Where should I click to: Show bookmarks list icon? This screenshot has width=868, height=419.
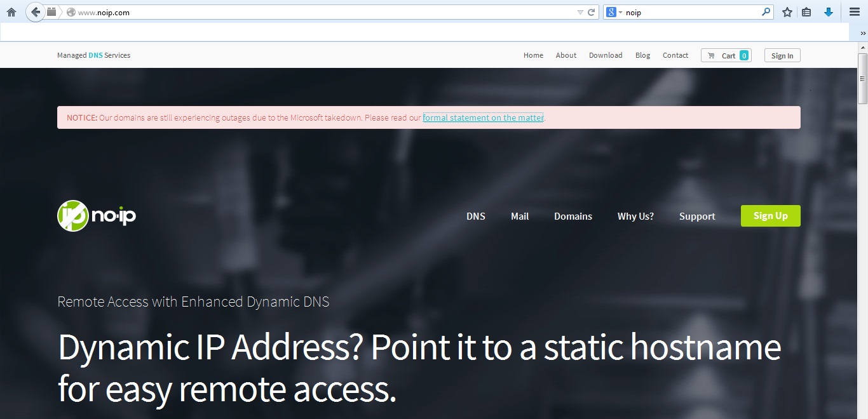click(x=806, y=12)
